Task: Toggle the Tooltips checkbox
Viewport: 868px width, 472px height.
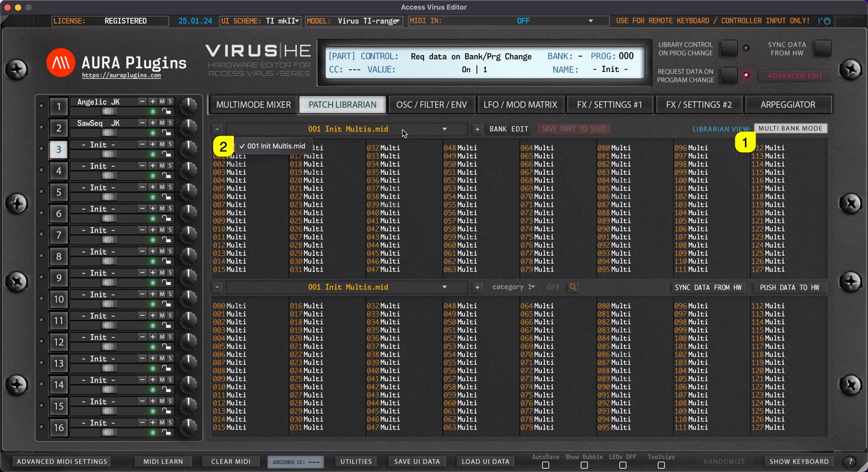Action: click(661, 466)
